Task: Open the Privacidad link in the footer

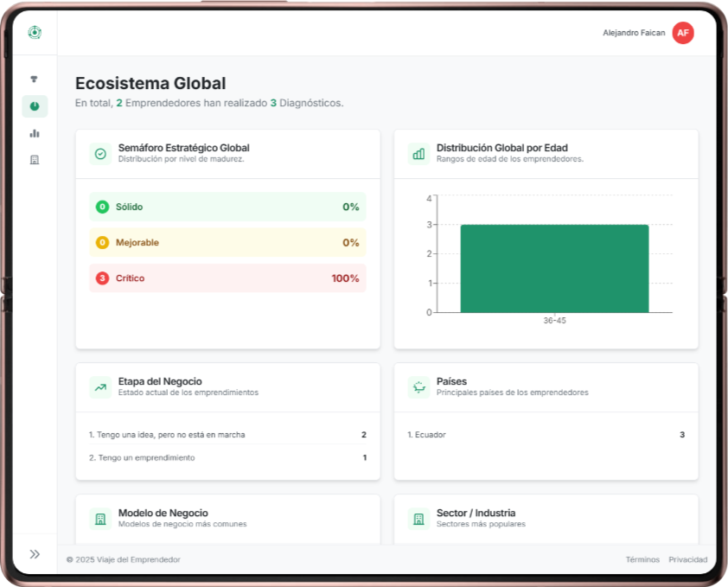Action: click(x=689, y=559)
